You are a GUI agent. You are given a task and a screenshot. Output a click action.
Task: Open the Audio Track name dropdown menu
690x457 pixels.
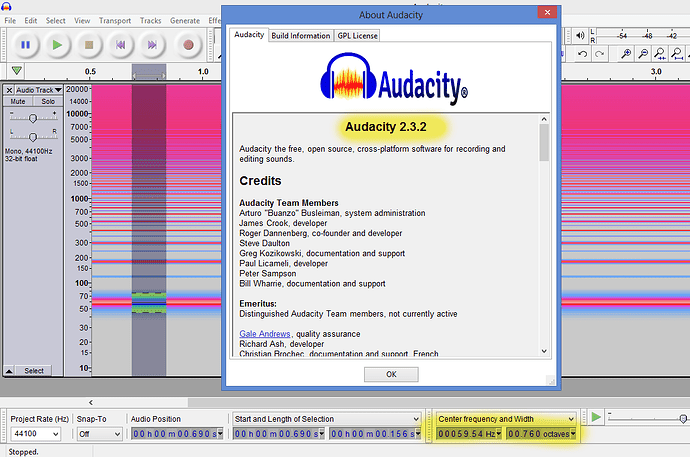tap(39, 90)
